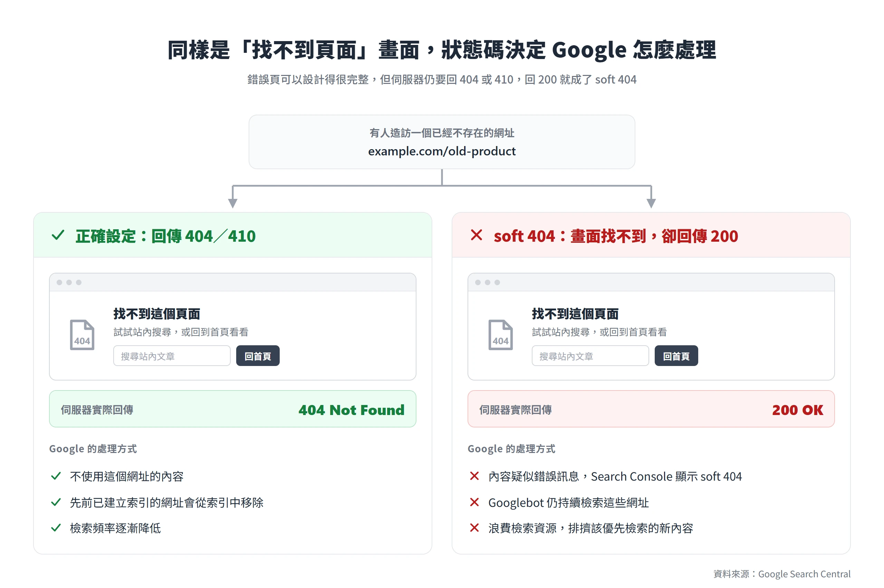Focus 搜尋站內文章 search field in right mockup
This screenshot has height=588, width=884.
pyautogui.click(x=590, y=356)
